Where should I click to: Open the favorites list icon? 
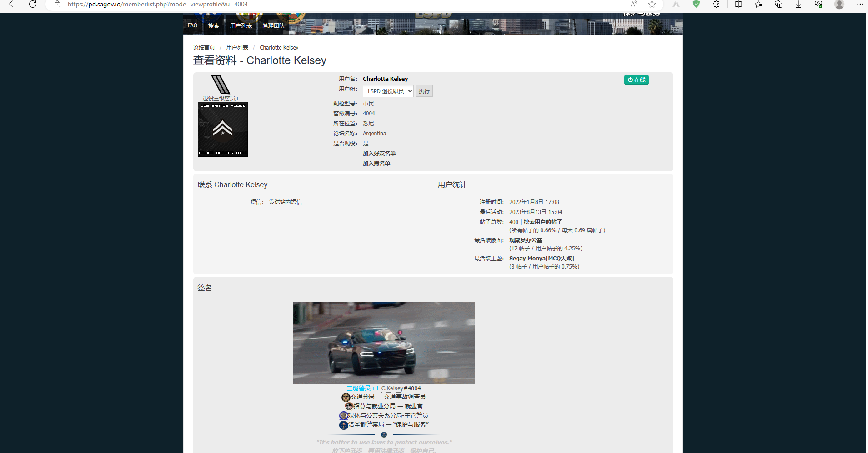point(758,5)
